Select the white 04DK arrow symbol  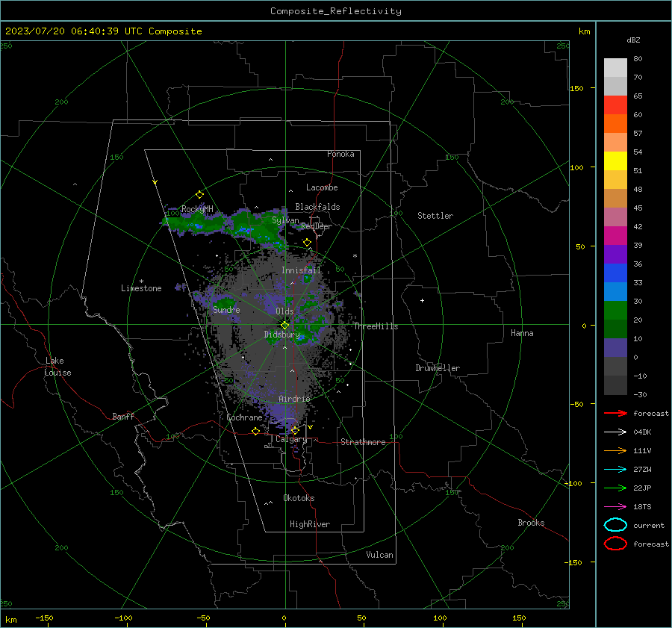click(615, 432)
